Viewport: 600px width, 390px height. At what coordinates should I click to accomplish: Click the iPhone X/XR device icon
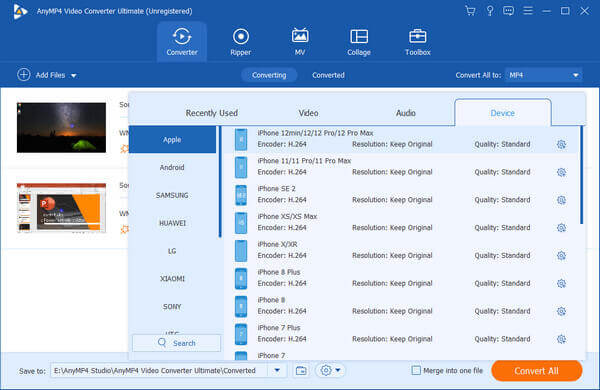(241, 251)
